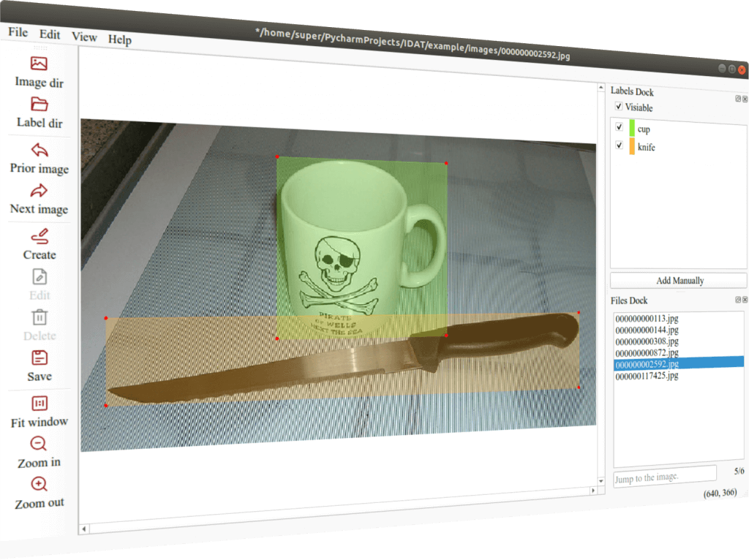Uncheck the knife label checkbox
The width and height of the screenshot is (749, 560).
(620, 145)
